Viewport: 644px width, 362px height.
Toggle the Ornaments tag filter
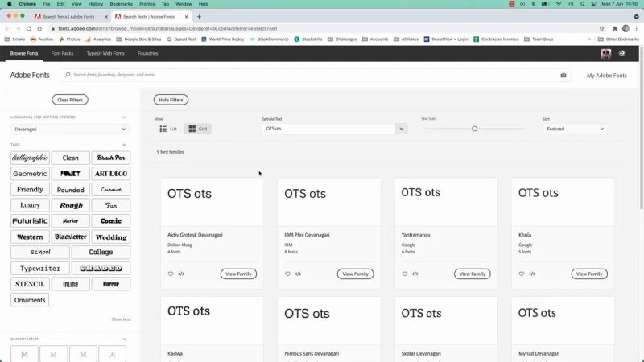[x=30, y=300]
